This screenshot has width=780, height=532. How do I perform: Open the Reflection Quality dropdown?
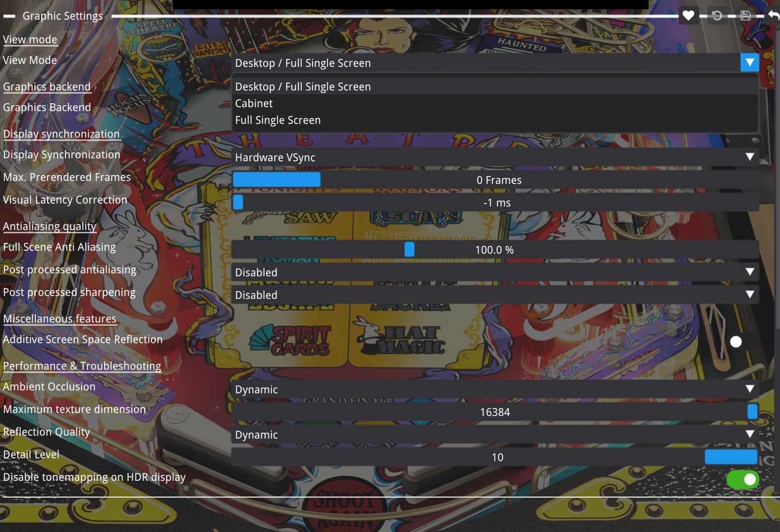[x=495, y=435]
